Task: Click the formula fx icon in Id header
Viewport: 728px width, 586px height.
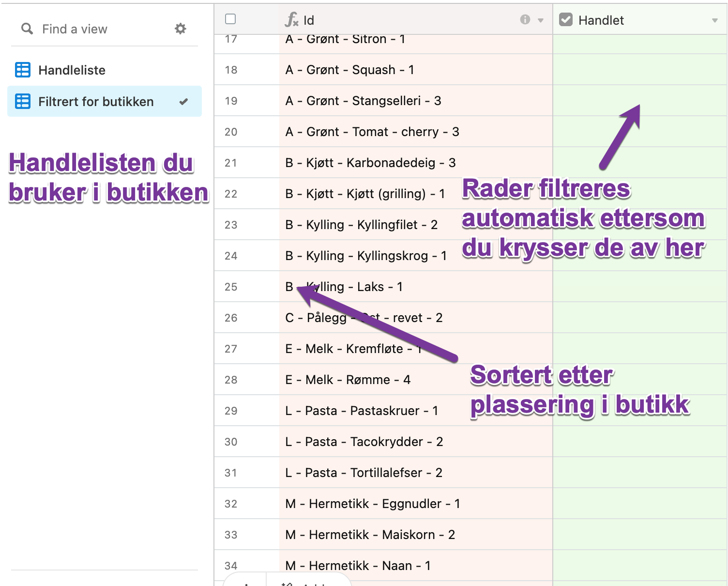Action: click(291, 20)
